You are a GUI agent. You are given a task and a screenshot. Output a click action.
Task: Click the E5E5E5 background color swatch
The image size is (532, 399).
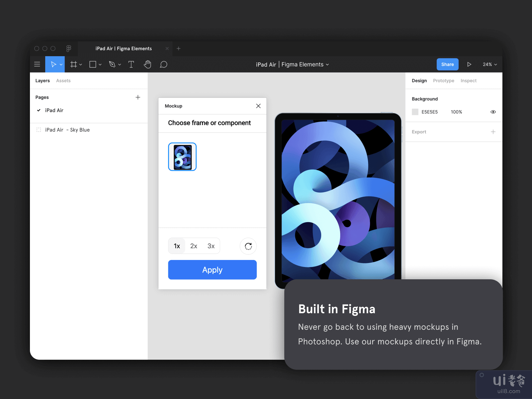click(415, 112)
